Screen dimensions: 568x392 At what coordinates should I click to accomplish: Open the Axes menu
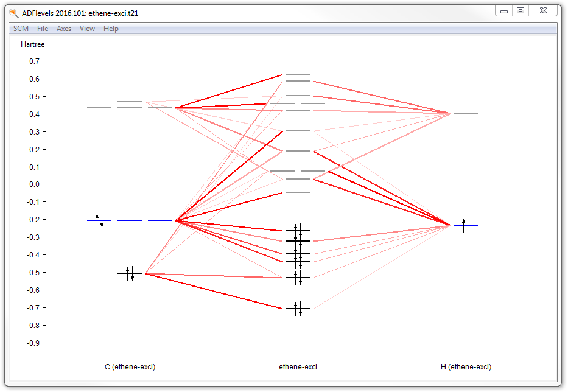click(64, 29)
